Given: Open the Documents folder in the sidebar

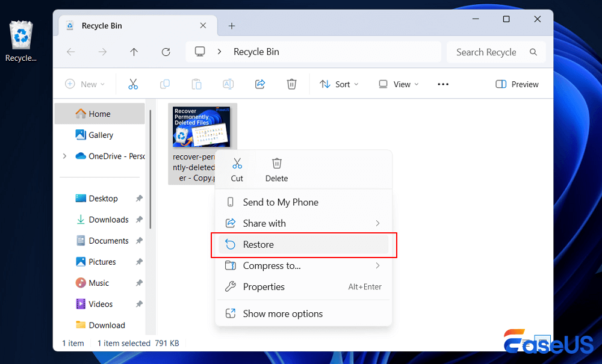Looking at the screenshot, I should point(108,240).
